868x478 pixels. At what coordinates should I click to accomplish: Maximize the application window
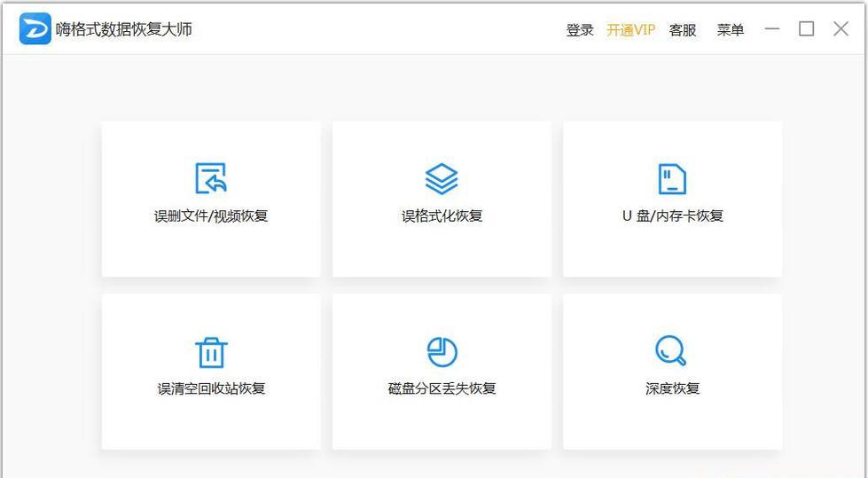click(x=807, y=28)
